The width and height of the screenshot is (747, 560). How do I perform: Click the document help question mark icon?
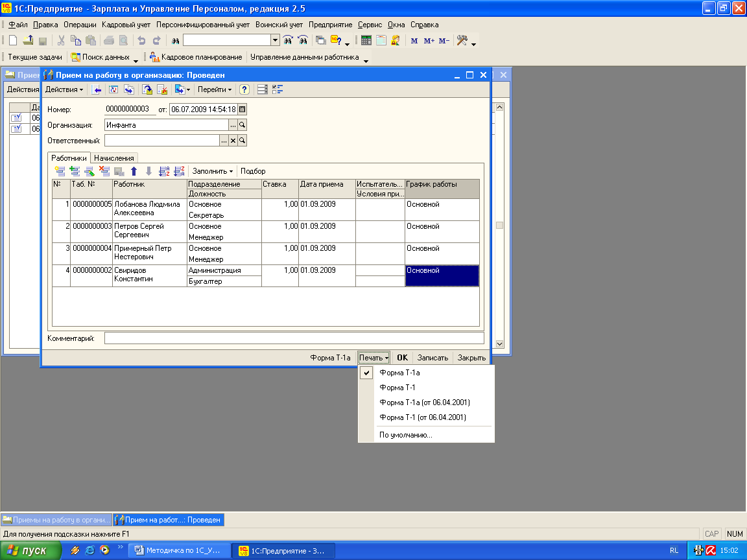click(x=244, y=89)
